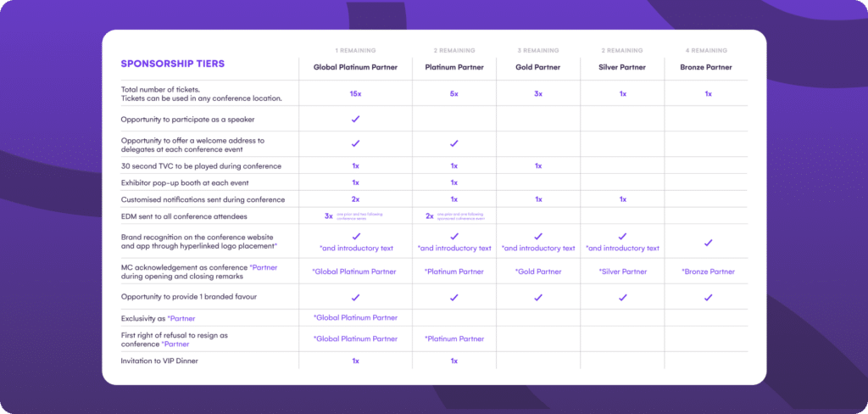Click Platinum Partner's welcome address checkmark
The width and height of the screenshot is (868, 414).
click(453, 143)
